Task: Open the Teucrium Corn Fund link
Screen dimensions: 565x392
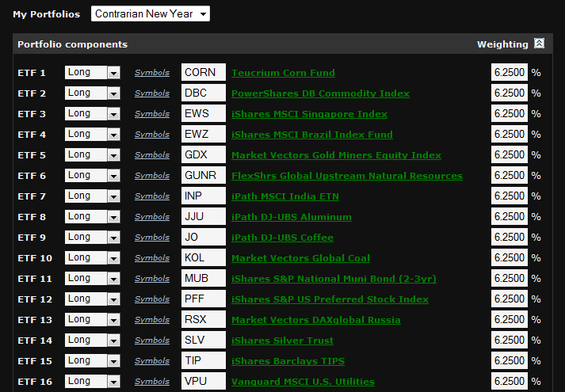Action: pos(283,73)
